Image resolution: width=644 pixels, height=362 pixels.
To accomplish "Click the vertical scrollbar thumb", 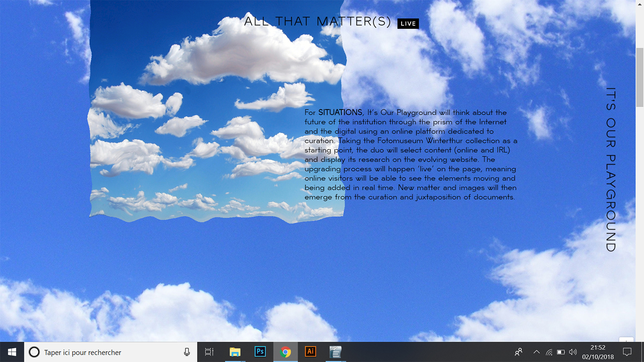I will tap(639, 77).
